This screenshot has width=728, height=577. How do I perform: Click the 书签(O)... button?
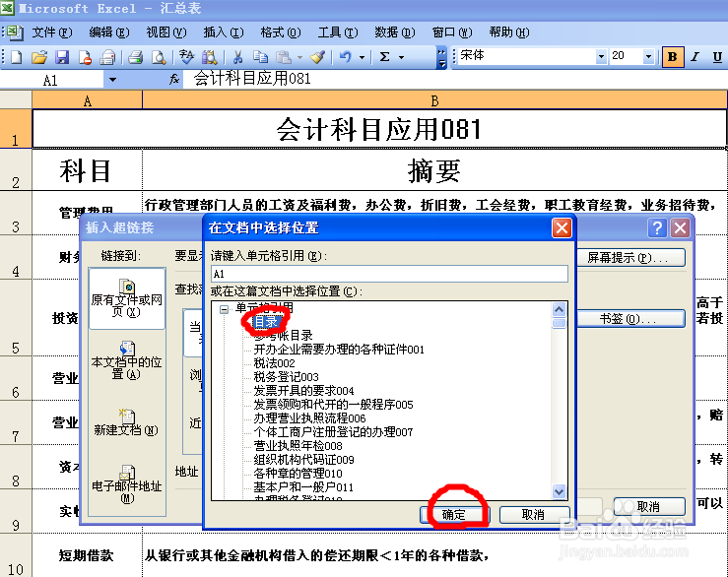click(x=630, y=319)
